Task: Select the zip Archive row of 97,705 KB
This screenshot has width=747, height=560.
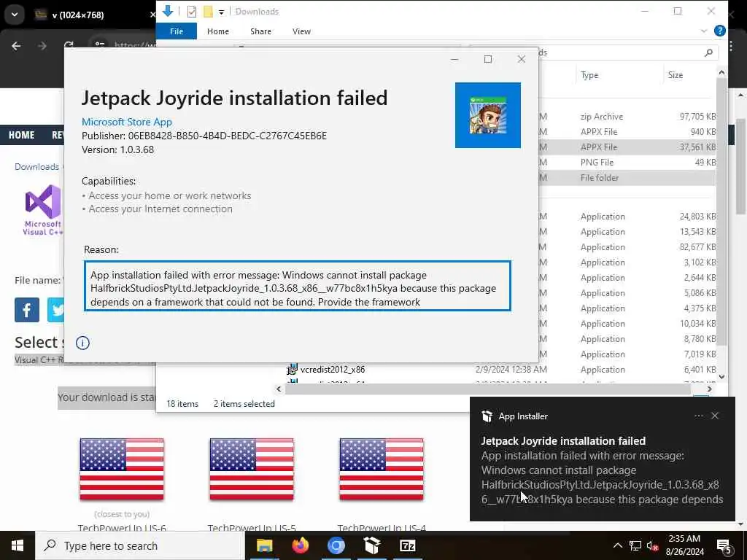Action: pos(627,117)
